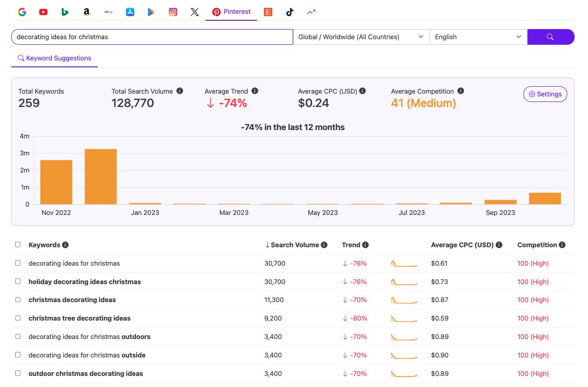
Task: Click the purple search magnifier button
Action: pyautogui.click(x=550, y=37)
